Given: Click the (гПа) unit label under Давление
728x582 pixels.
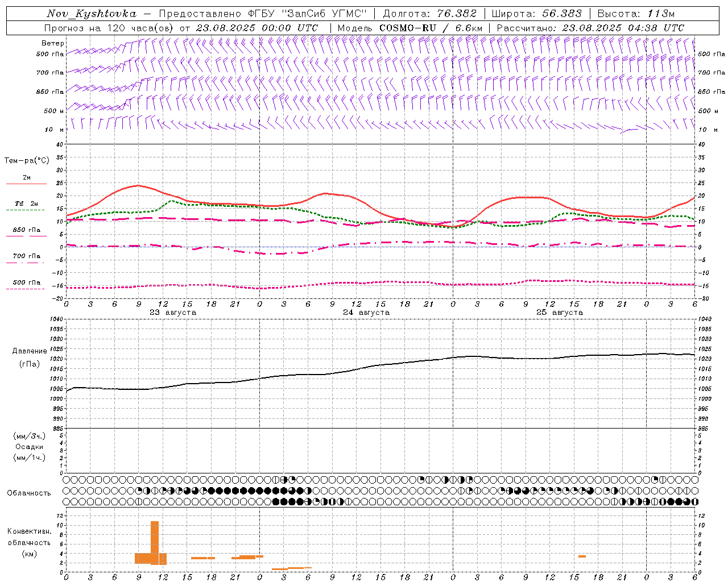Looking at the screenshot, I should (x=30, y=364).
